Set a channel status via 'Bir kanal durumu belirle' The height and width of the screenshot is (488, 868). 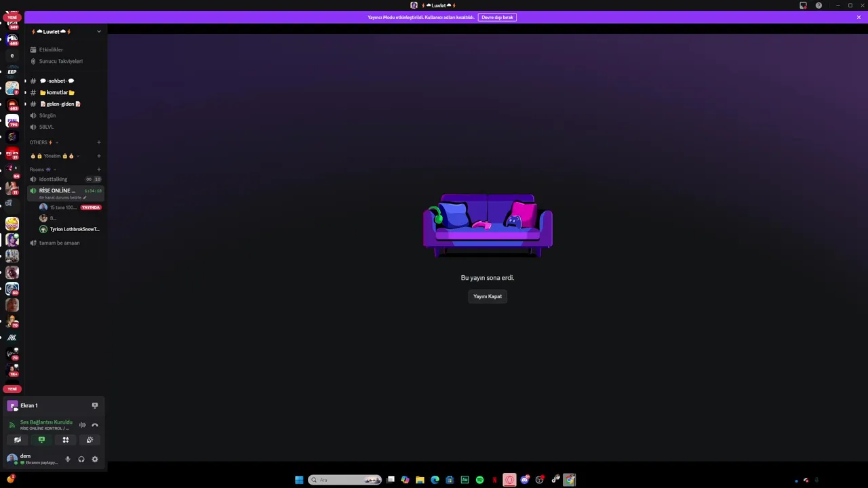[x=62, y=197]
